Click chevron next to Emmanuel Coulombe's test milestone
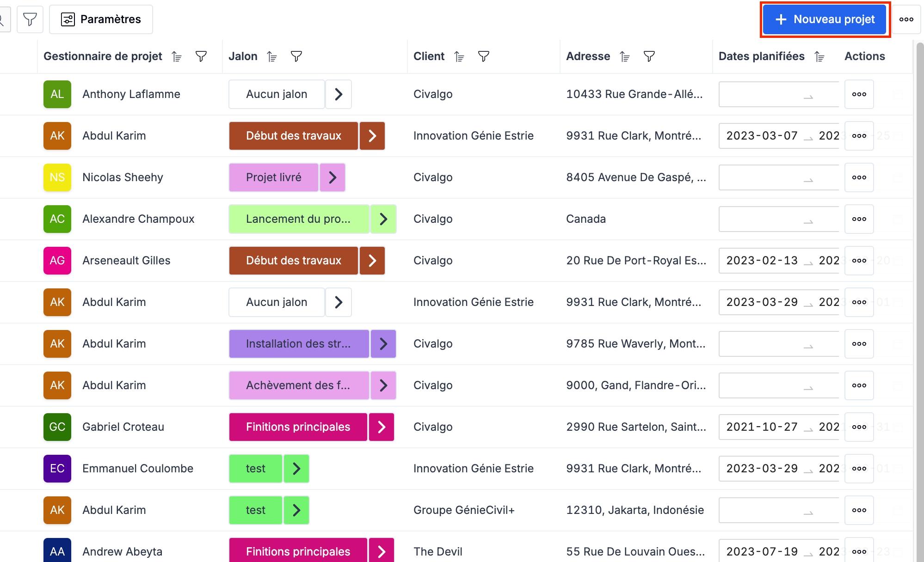This screenshot has height=562, width=924. coord(296,469)
